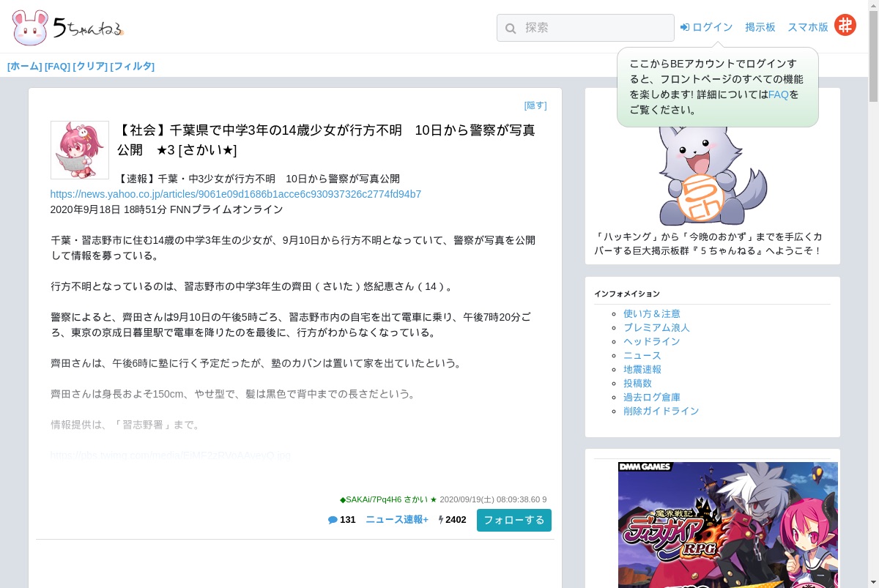Click the login arrow icon before ログイン

[x=685, y=27]
